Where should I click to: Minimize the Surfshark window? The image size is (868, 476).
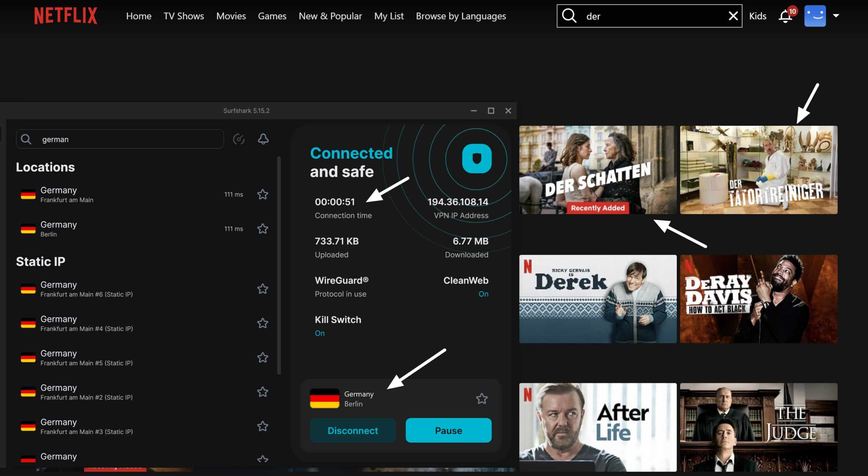tap(474, 111)
